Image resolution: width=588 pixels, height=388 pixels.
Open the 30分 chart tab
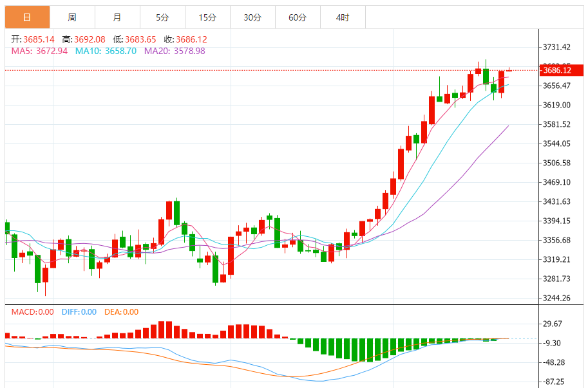click(x=252, y=17)
